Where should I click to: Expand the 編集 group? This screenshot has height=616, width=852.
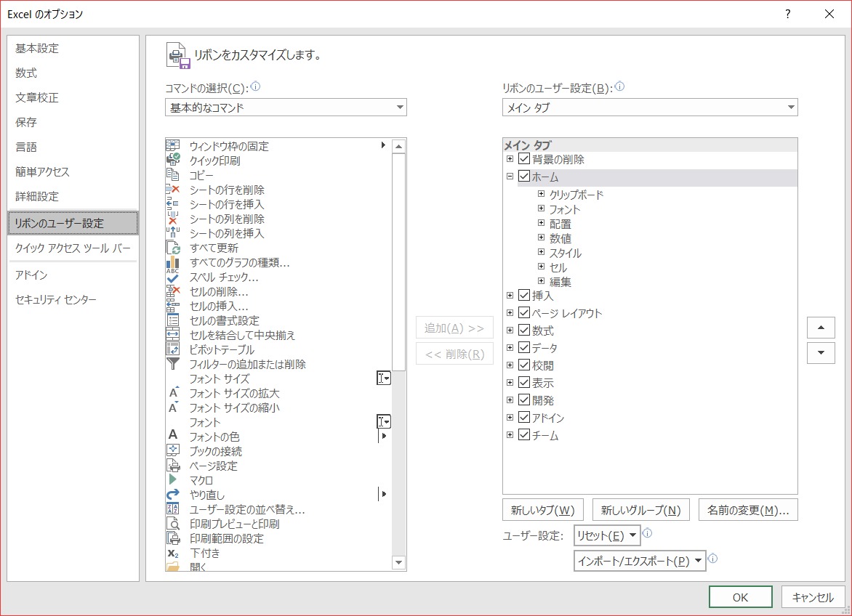[x=541, y=280]
